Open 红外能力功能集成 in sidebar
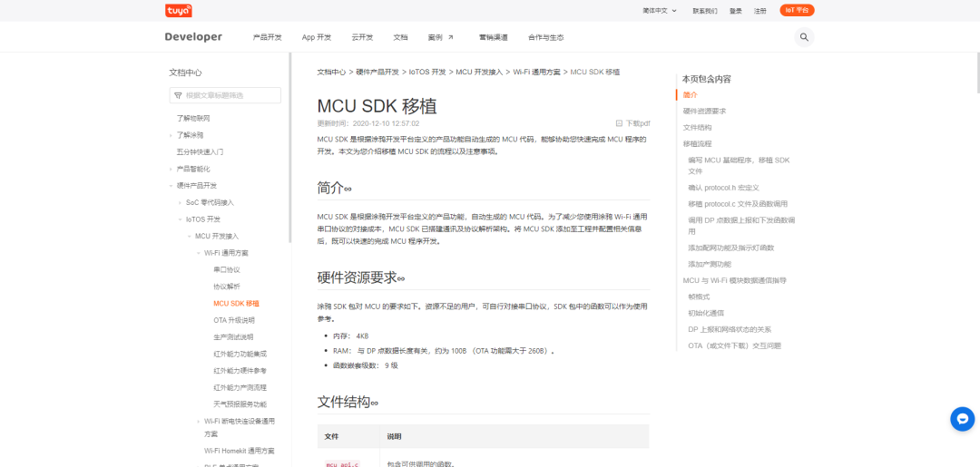This screenshot has width=980, height=467. [240, 354]
